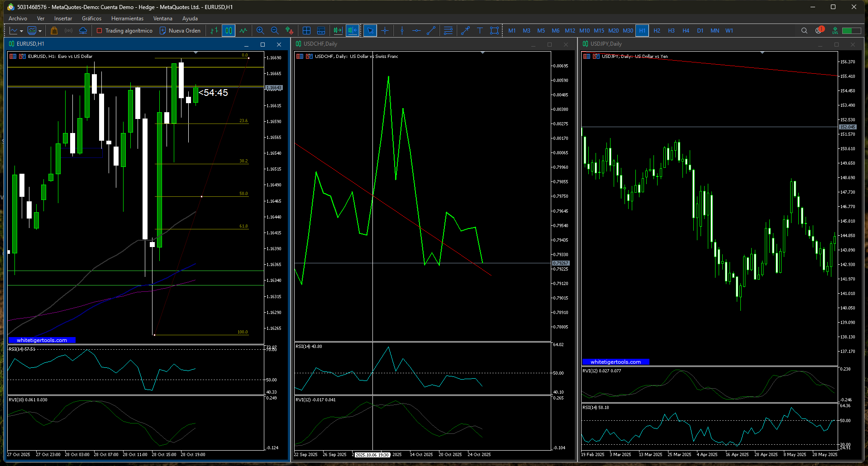Open the tile windows layout options

[x=306, y=30]
